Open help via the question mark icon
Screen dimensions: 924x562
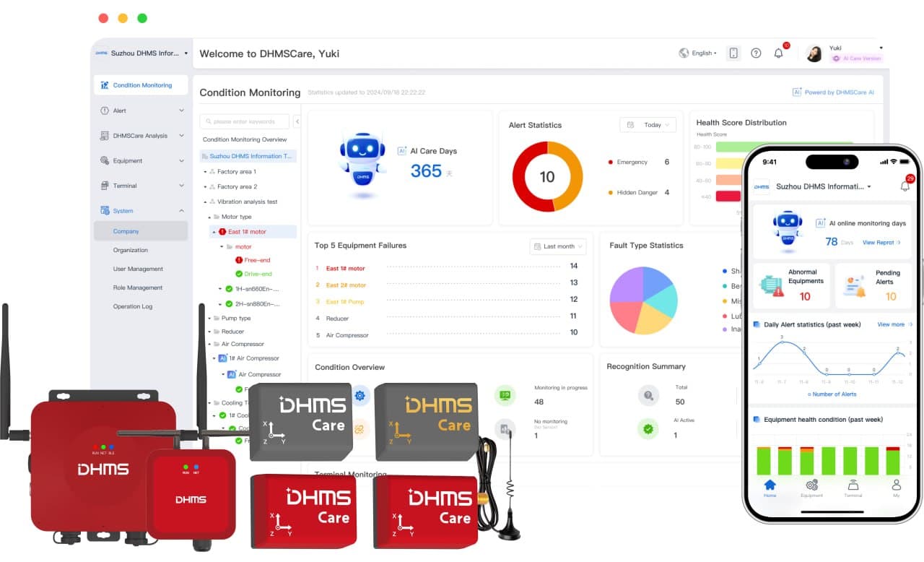pyautogui.click(x=756, y=53)
